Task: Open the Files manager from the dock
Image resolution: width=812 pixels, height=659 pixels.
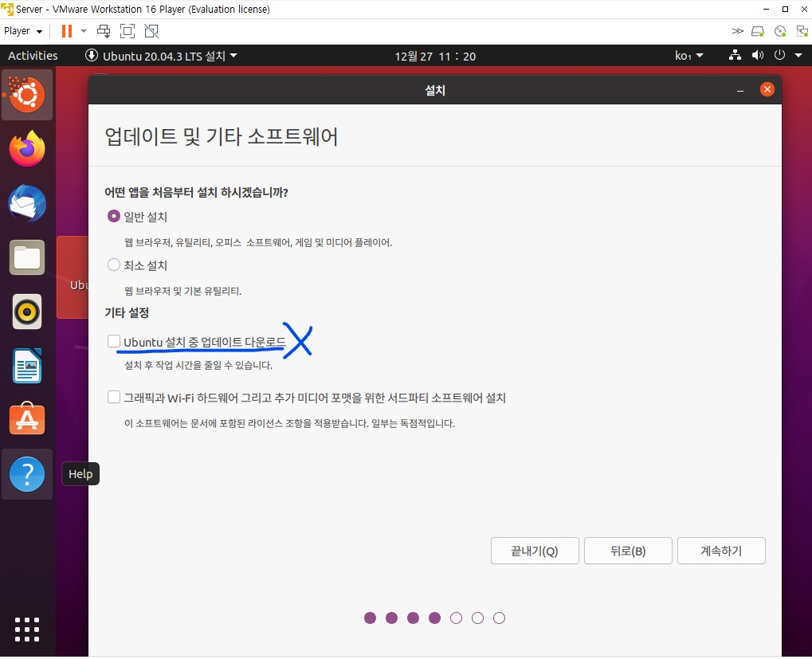Action: (27, 257)
